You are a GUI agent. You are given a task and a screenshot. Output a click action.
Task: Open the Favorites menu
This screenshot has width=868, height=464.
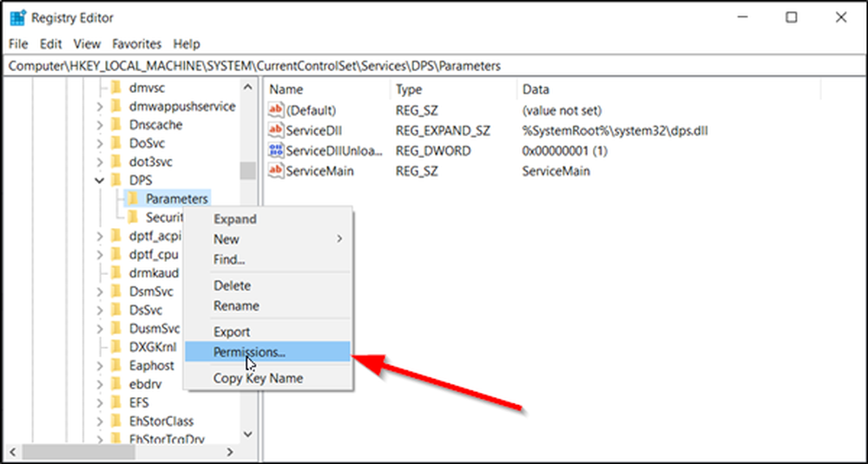pos(137,43)
